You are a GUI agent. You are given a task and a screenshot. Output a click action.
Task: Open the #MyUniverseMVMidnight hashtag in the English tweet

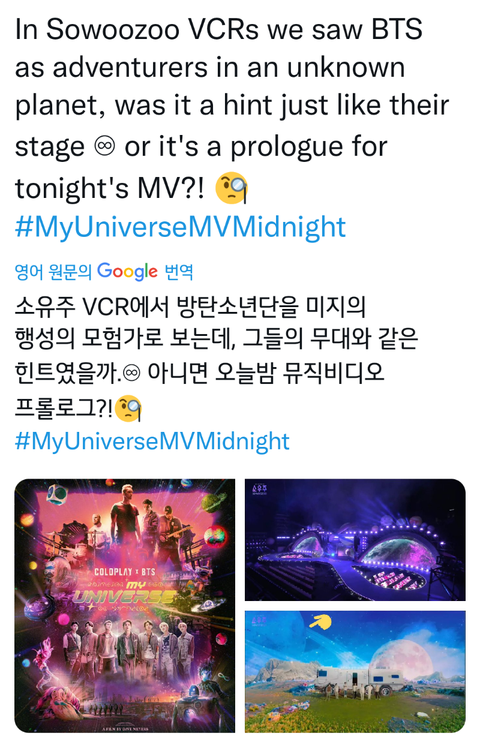pyautogui.click(x=181, y=227)
